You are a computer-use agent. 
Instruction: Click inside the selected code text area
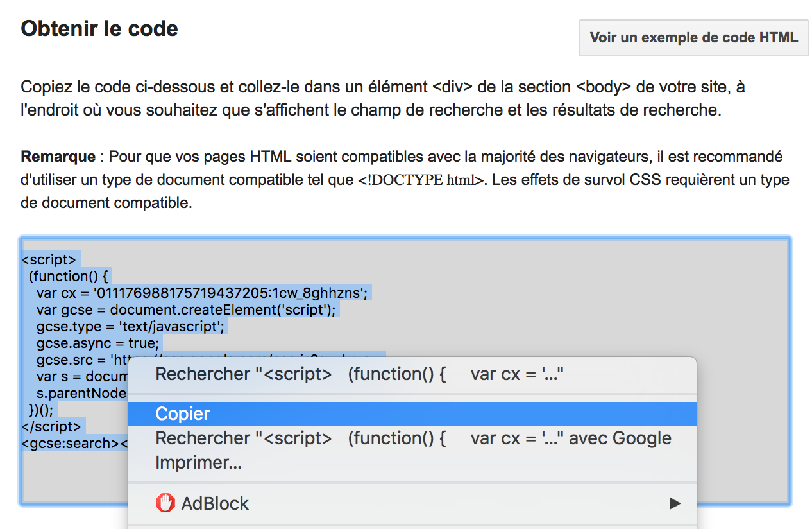pyautogui.click(x=405, y=371)
